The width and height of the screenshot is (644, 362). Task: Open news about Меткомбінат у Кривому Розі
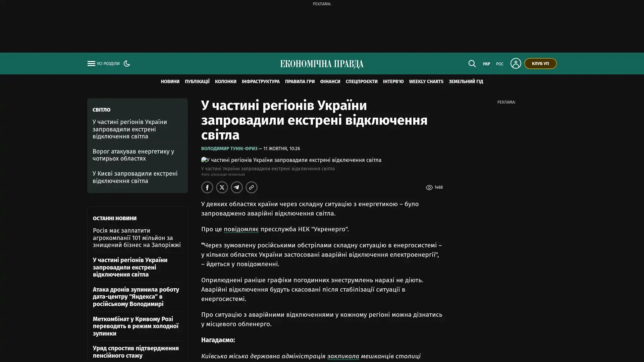136,326
